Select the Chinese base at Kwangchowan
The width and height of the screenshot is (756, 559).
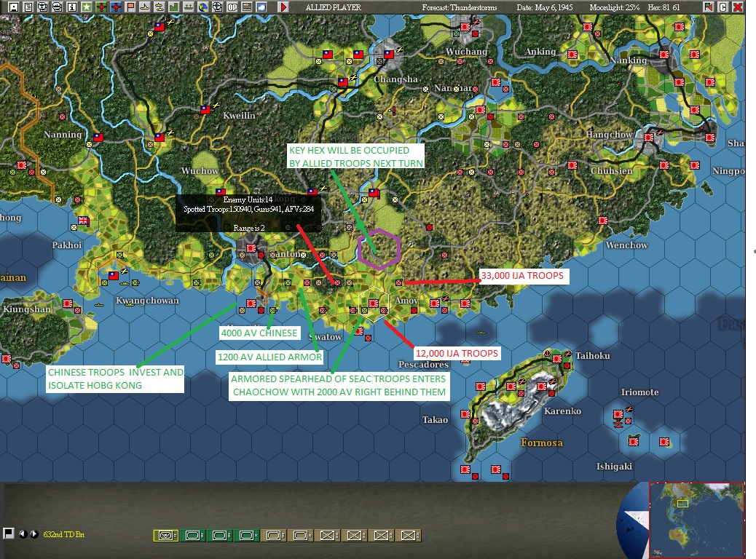tap(114, 276)
